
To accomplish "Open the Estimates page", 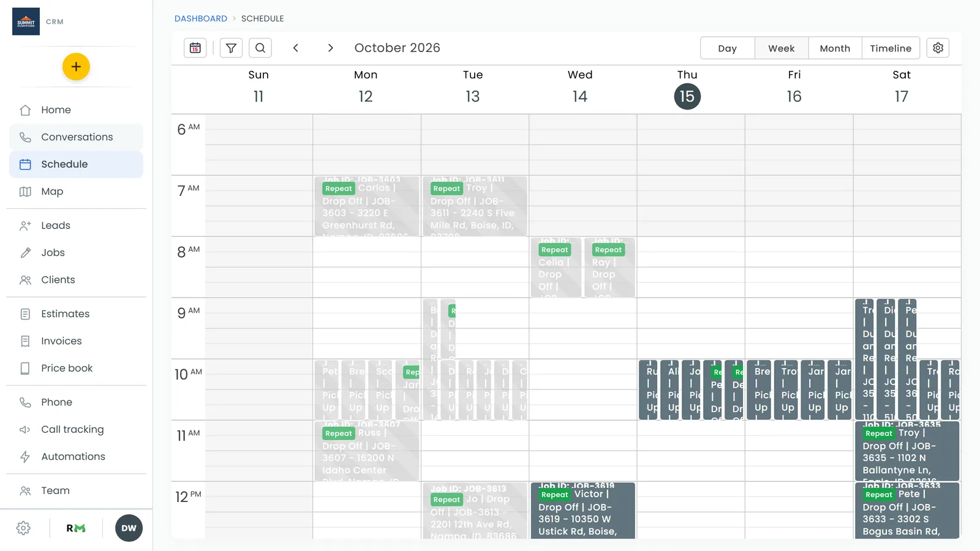I will point(76,314).
